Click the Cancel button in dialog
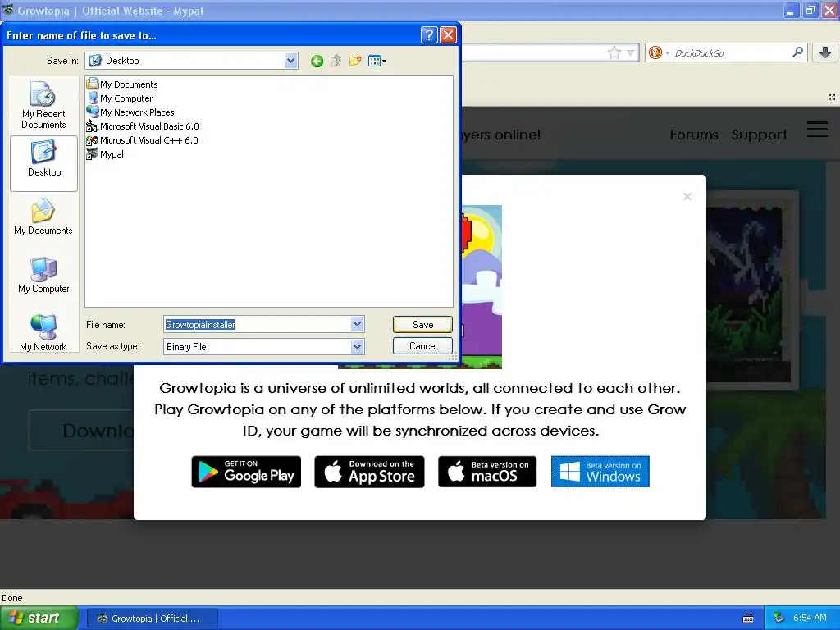The height and width of the screenshot is (630, 840). point(422,346)
